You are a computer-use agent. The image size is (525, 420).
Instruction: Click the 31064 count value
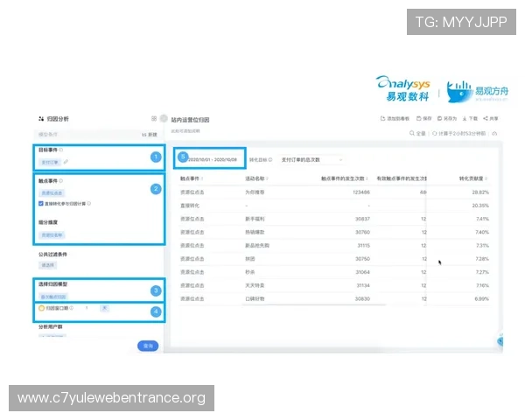pyautogui.click(x=362, y=272)
